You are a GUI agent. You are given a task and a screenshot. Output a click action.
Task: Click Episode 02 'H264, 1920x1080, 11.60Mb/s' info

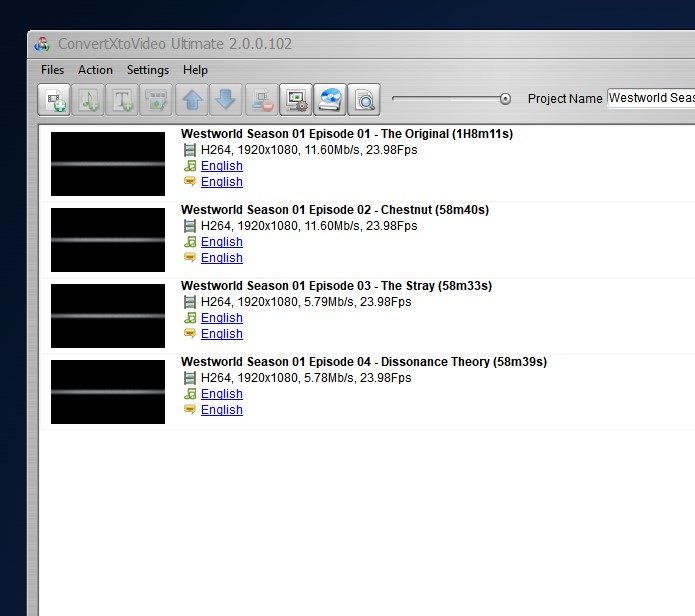pyautogui.click(x=281, y=226)
